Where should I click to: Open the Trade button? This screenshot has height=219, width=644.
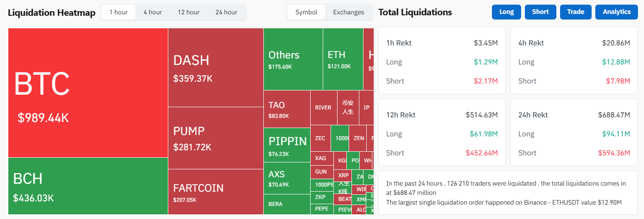(x=575, y=12)
